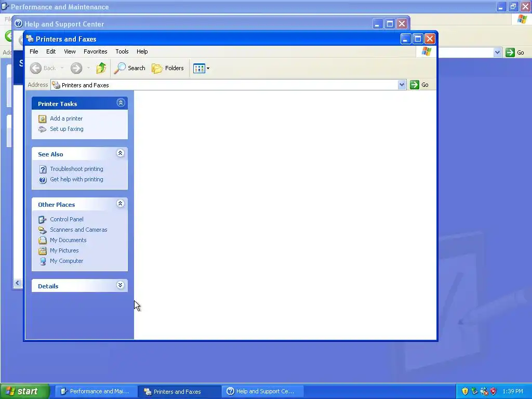Open the View menu
532x399 pixels.
tap(70, 51)
